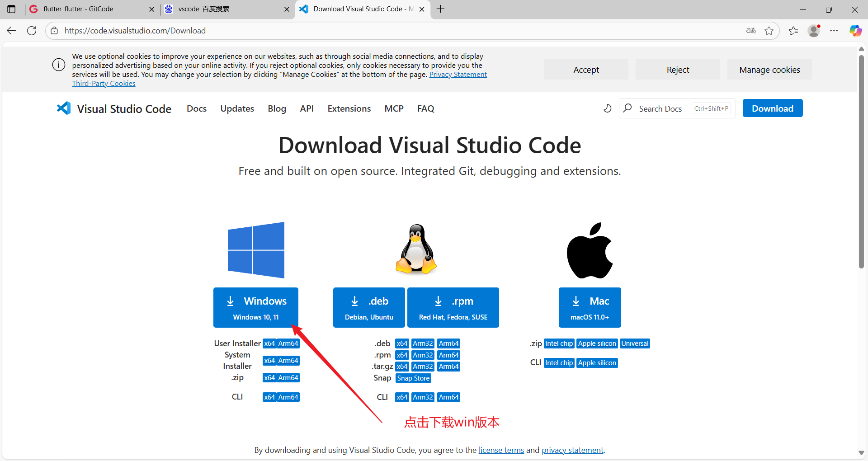Screen dimensions: 868x461
Task: Select Linux .tar.gz x64 download
Action: (x=402, y=367)
